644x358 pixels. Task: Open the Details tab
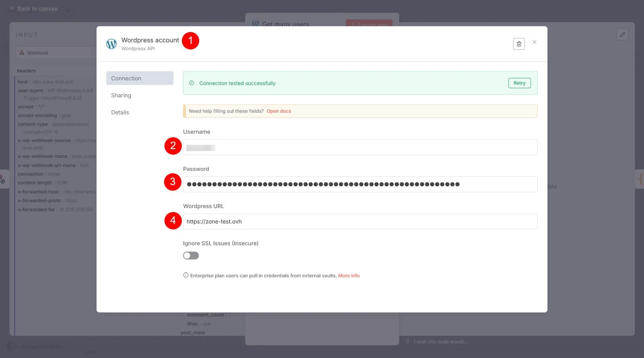click(120, 112)
